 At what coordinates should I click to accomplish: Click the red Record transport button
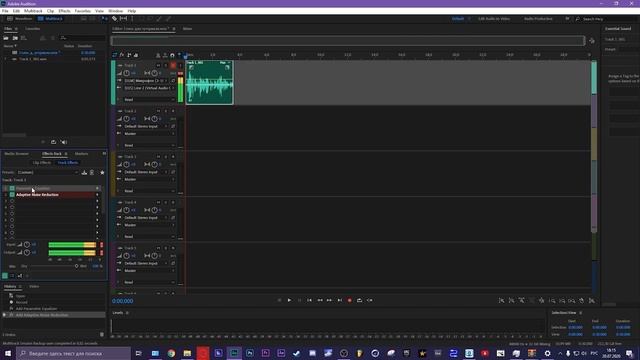349,300
